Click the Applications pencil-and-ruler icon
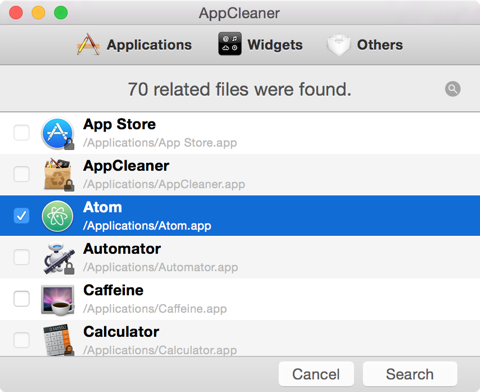This screenshot has height=392, width=480. pos(88,44)
